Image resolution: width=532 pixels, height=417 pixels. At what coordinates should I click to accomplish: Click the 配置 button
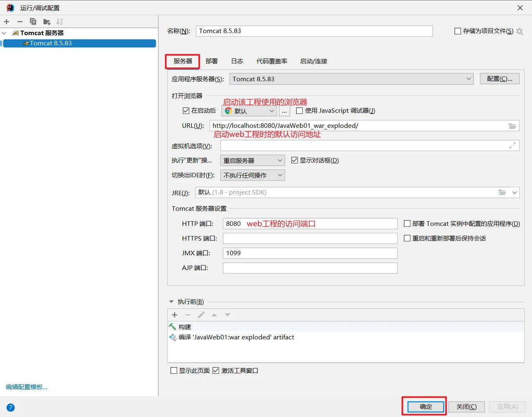pos(500,79)
